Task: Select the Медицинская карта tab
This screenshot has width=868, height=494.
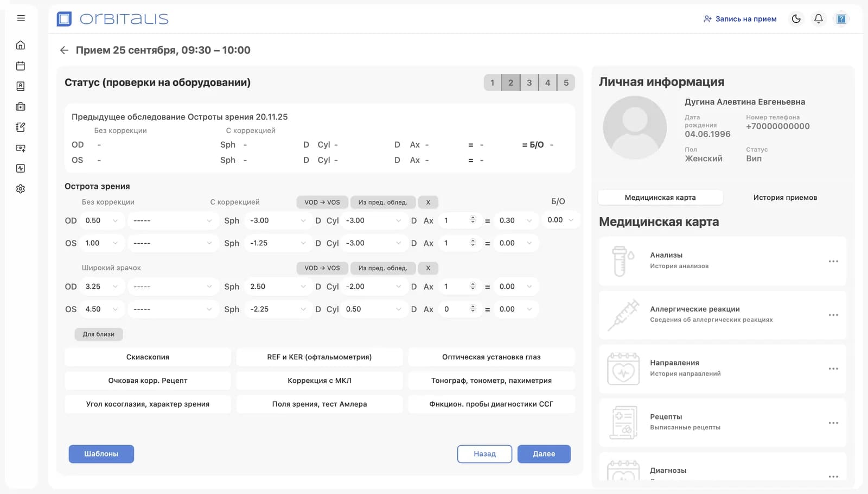Action: point(660,198)
